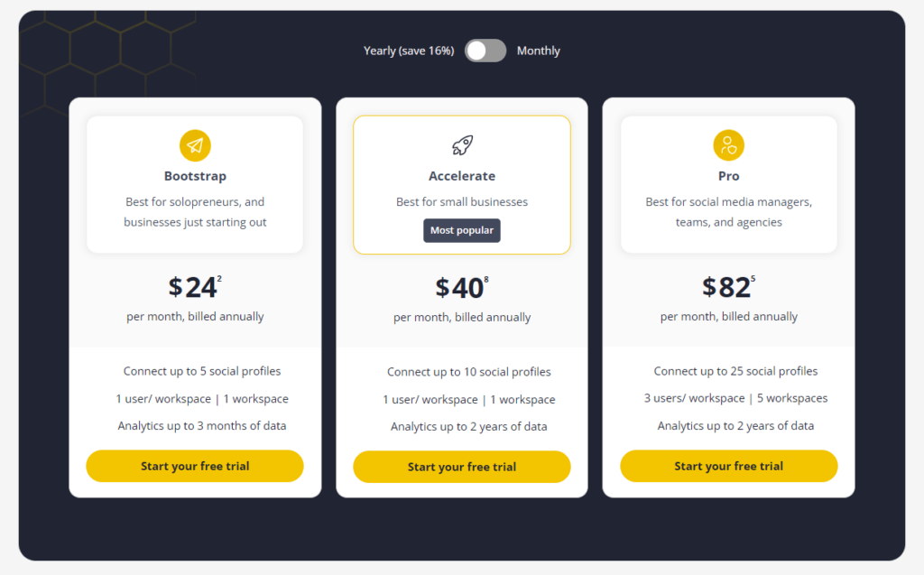Start free trial for Pro plan
The height and width of the screenshot is (575, 924).
click(x=729, y=466)
